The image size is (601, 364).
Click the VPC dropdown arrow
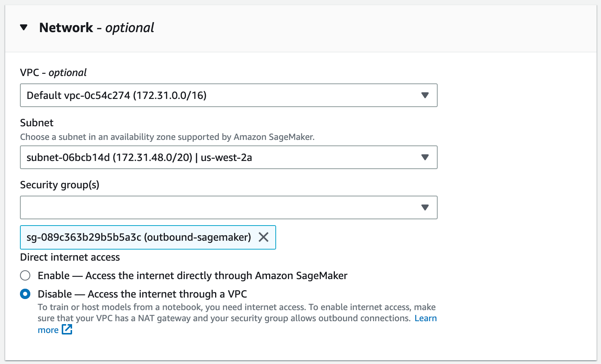click(x=425, y=95)
